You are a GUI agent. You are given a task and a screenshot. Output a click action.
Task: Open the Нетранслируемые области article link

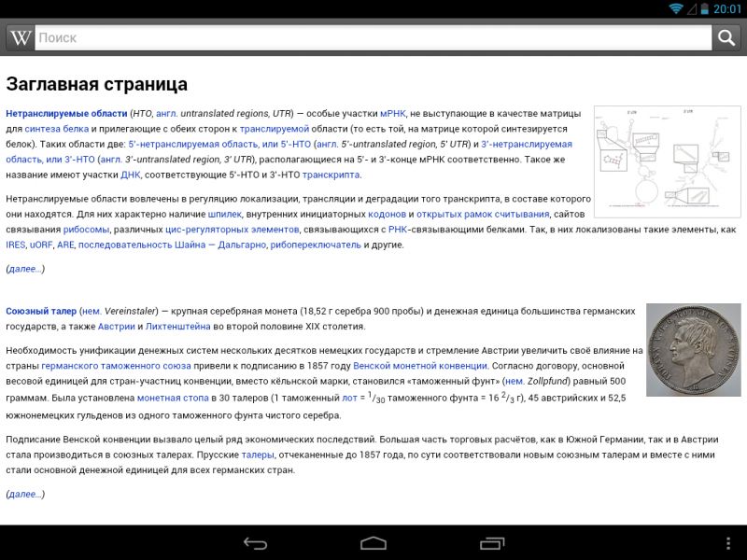(x=66, y=113)
